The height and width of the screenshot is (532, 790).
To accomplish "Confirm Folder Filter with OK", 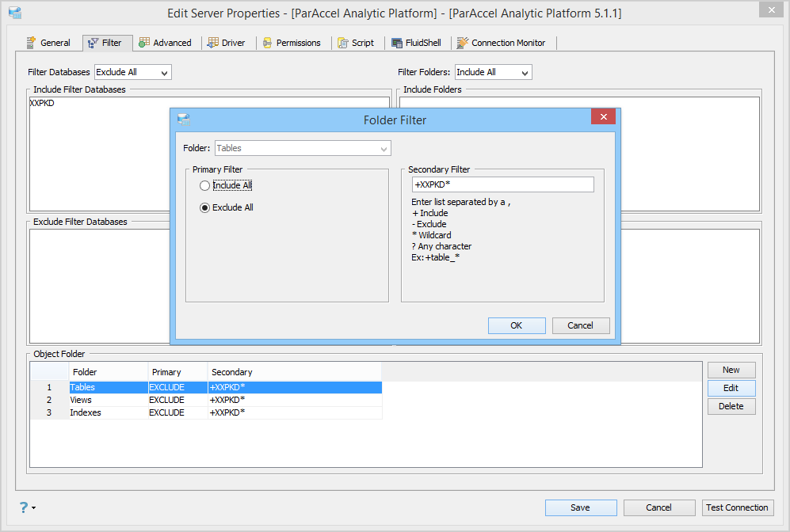I will pyautogui.click(x=517, y=325).
